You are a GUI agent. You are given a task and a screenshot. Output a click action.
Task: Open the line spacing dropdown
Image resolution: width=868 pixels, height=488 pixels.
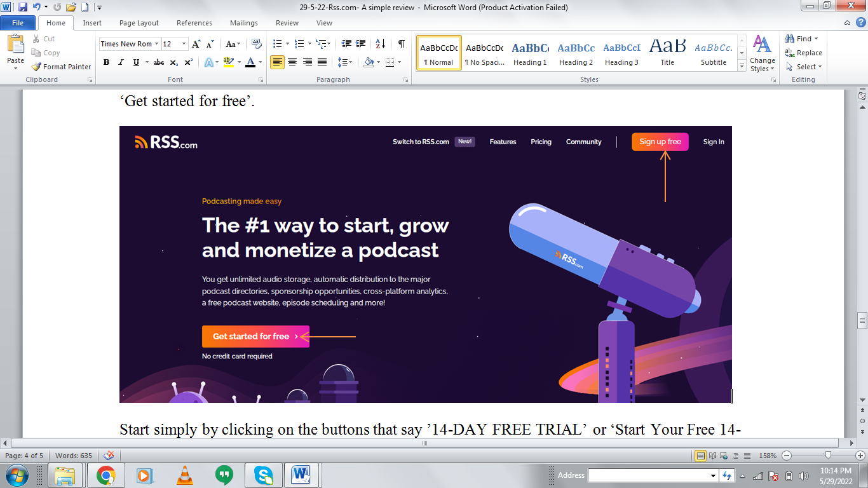coord(345,62)
